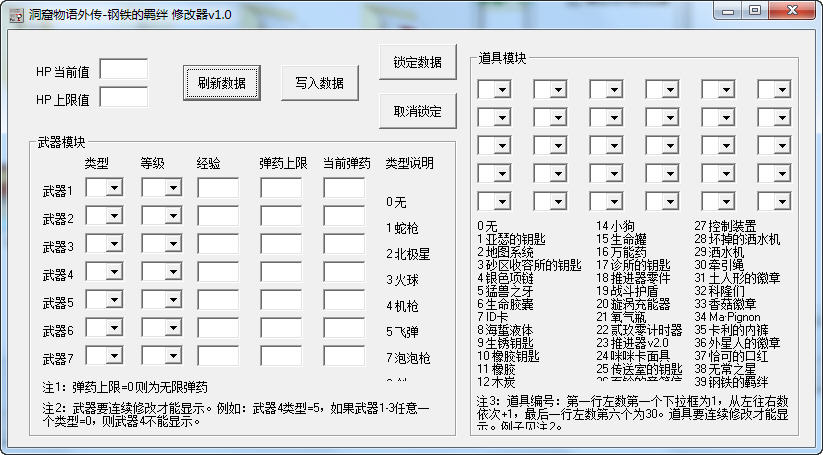This screenshot has width=823, height=455.
Task: Open item slot 19 dropdown in 道具模块
Action: coord(494,173)
